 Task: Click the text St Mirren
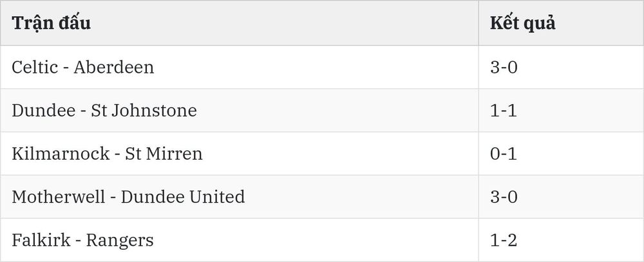click(164, 154)
